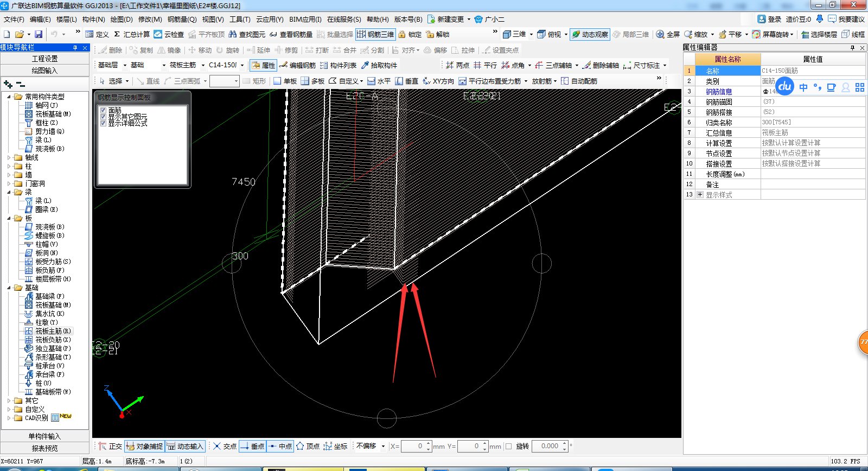Click 我要建议 suggestion link
This screenshot has height=471, width=868.
846,19
